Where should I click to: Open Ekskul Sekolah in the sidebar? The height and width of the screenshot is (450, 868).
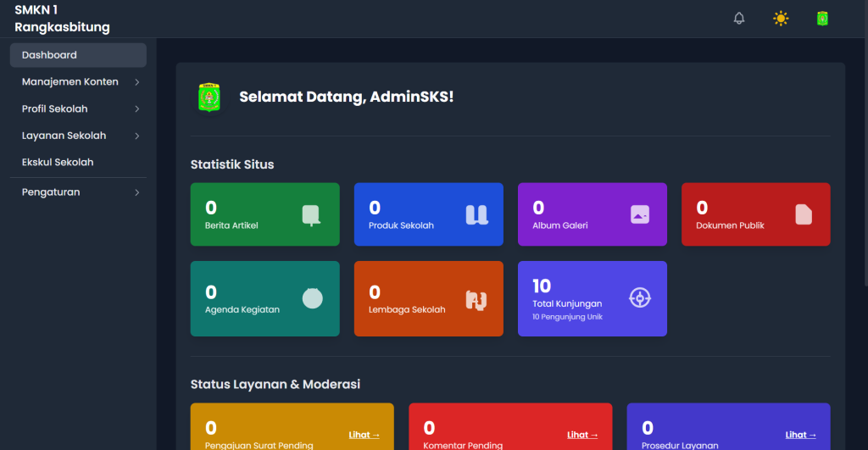(x=58, y=162)
